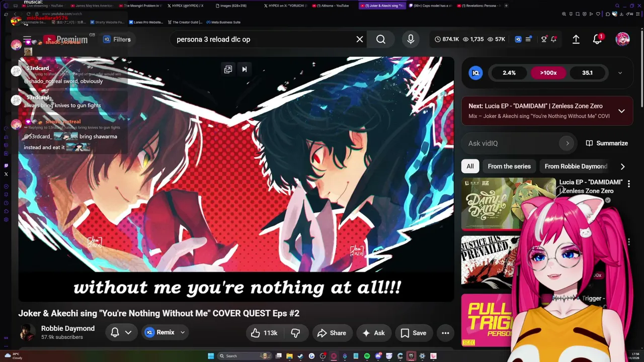Image resolution: width=644 pixels, height=362 pixels.
Task: Open YouTube notifications bell
Action: [597, 39]
